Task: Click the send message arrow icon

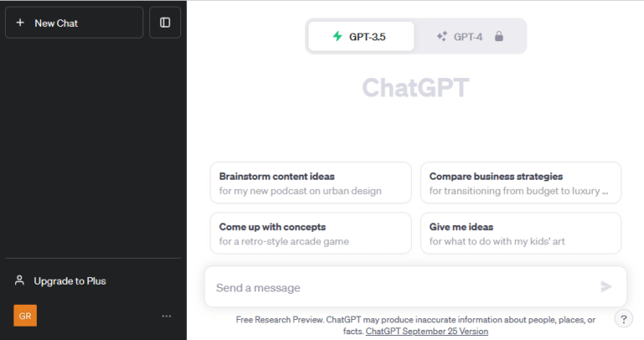Action: 606,287
